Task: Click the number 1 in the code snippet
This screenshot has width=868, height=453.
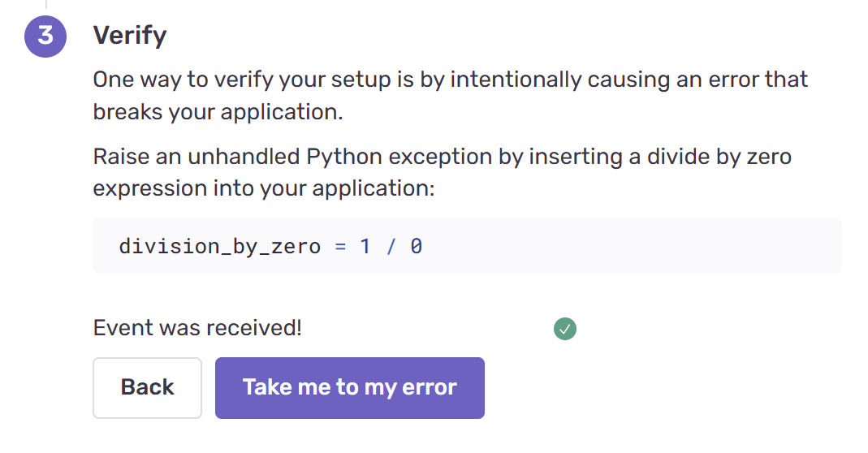Action: 365,246
